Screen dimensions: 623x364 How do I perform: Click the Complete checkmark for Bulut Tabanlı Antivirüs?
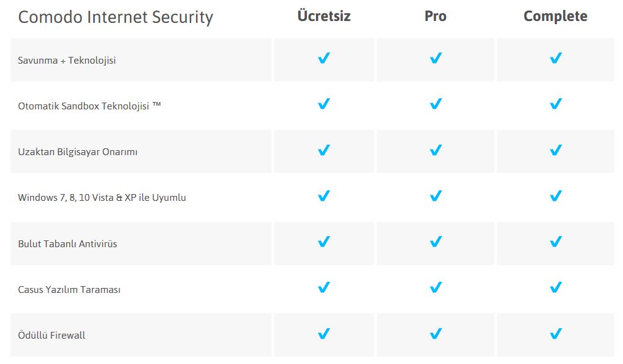[x=556, y=242]
